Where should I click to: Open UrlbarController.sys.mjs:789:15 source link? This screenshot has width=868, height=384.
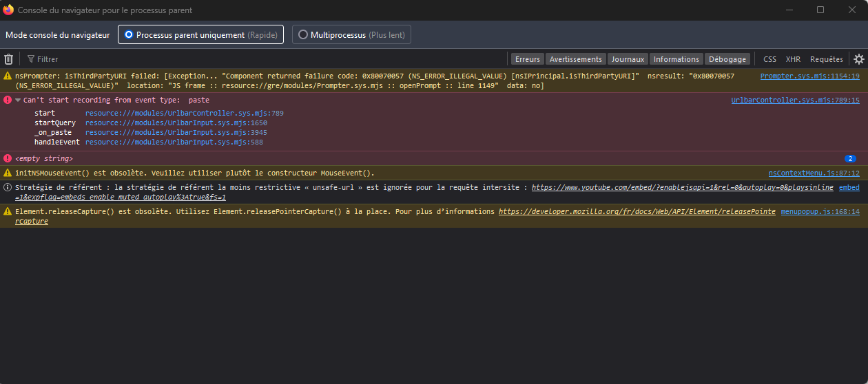(x=795, y=100)
